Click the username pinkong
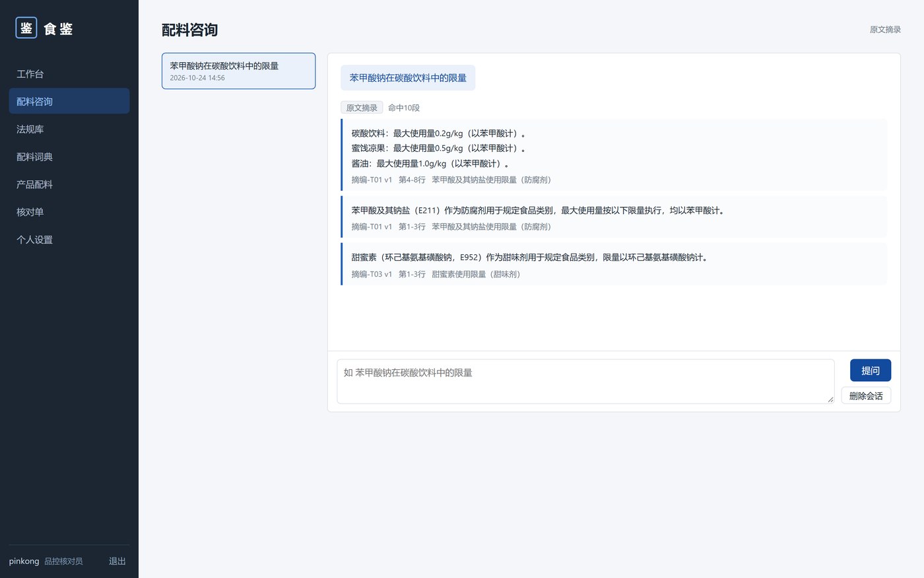 (x=24, y=561)
